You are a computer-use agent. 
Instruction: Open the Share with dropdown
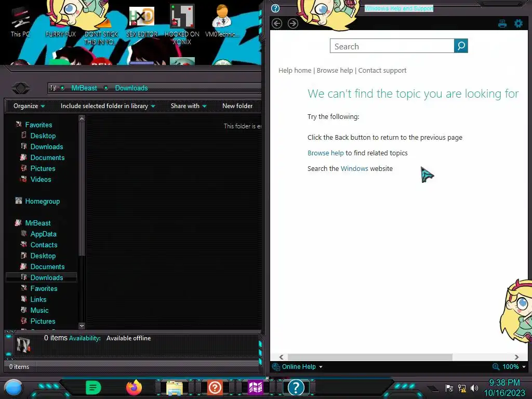(x=189, y=106)
